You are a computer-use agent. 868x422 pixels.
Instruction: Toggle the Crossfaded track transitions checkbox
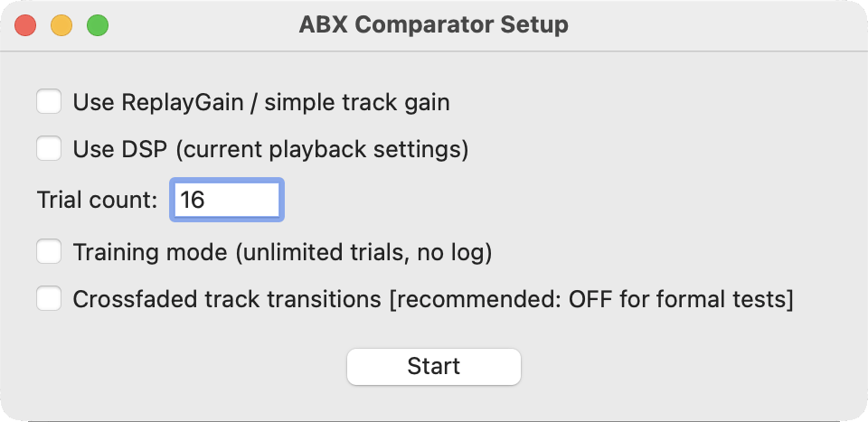[x=49, y=299]
